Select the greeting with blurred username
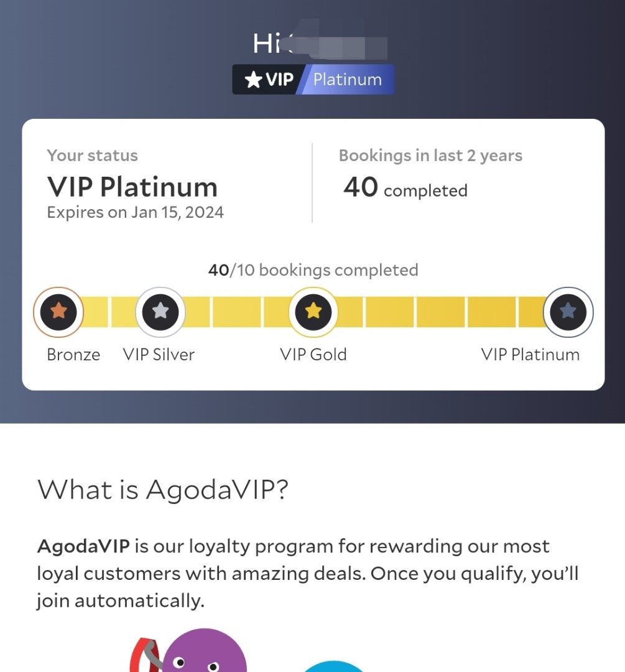Viewport: 625px width, 672px height. [312, 42]
